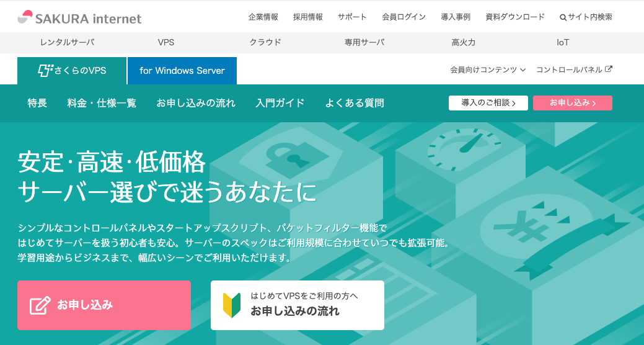View 導入事例 page
The height and width of the screenshot is (345, 644).
tap(456, 17)
